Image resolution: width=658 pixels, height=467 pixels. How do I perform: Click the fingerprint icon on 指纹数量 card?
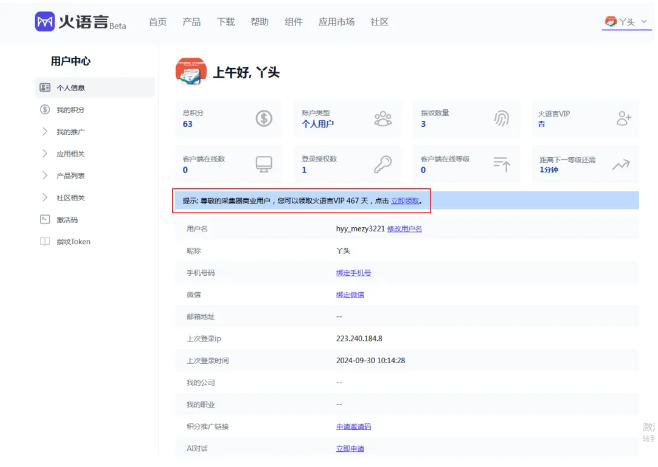[502, 118]
